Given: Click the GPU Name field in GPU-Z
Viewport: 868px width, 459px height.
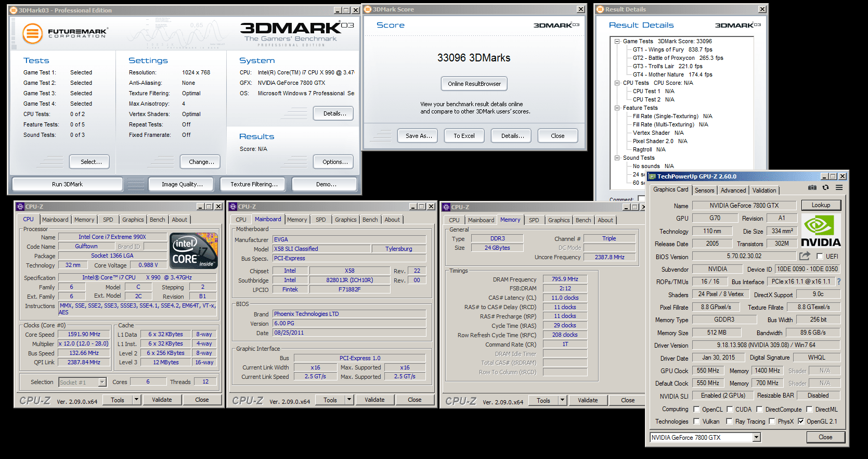Looking at the screenshot, I should pos(744,206).
